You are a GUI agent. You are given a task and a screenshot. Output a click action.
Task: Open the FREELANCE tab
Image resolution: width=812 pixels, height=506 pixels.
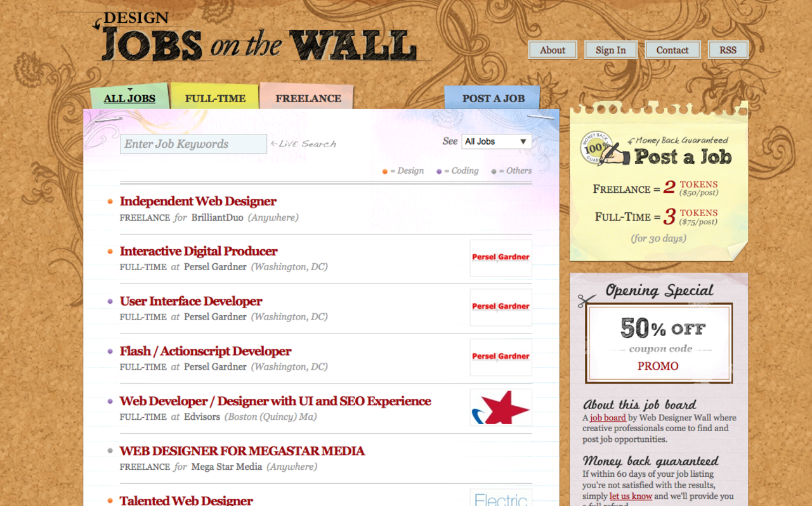click(x=308, y=98)
